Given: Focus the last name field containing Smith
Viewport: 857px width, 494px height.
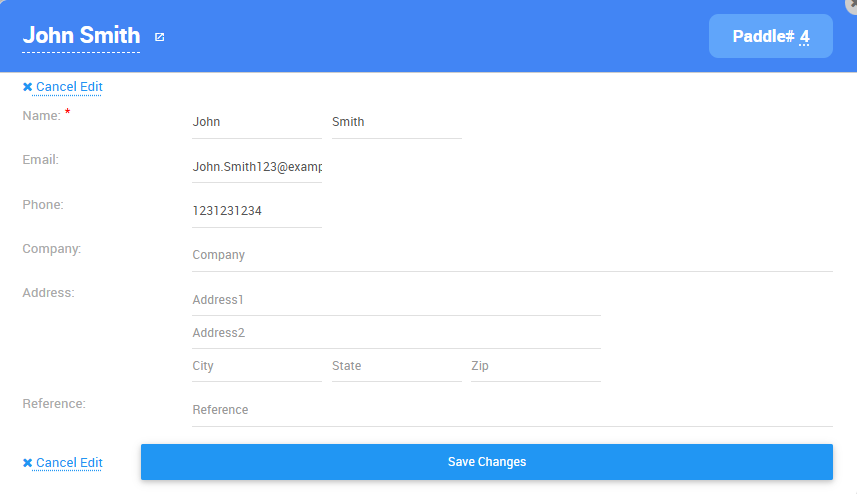Looking at the screenshot, I should (x=396, y=122).
